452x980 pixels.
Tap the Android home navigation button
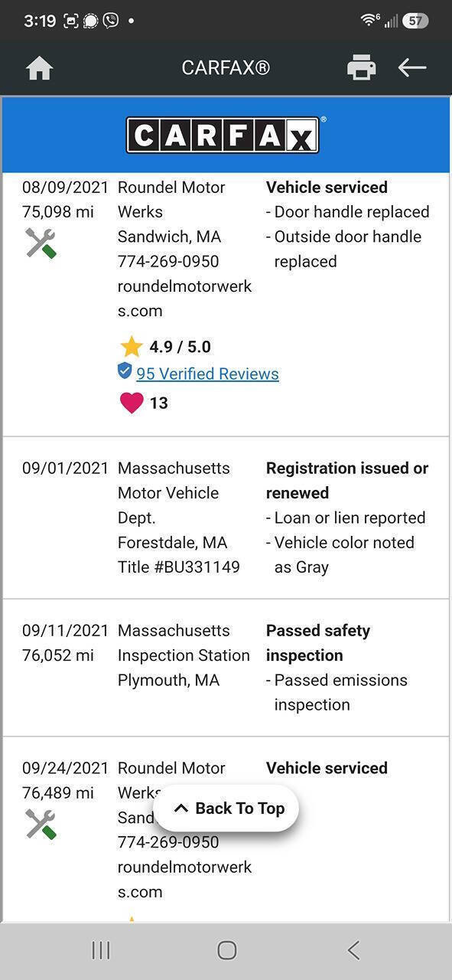pos(226,950)
